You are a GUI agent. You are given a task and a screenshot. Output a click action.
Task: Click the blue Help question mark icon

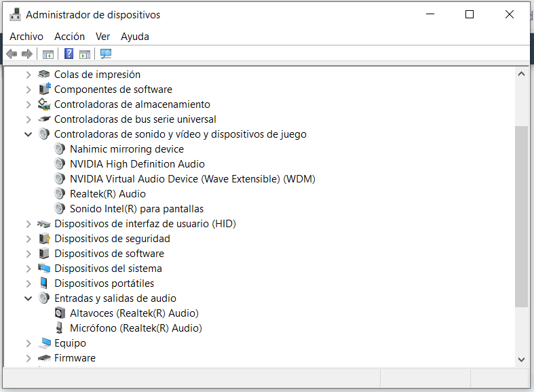click(69, 54)
